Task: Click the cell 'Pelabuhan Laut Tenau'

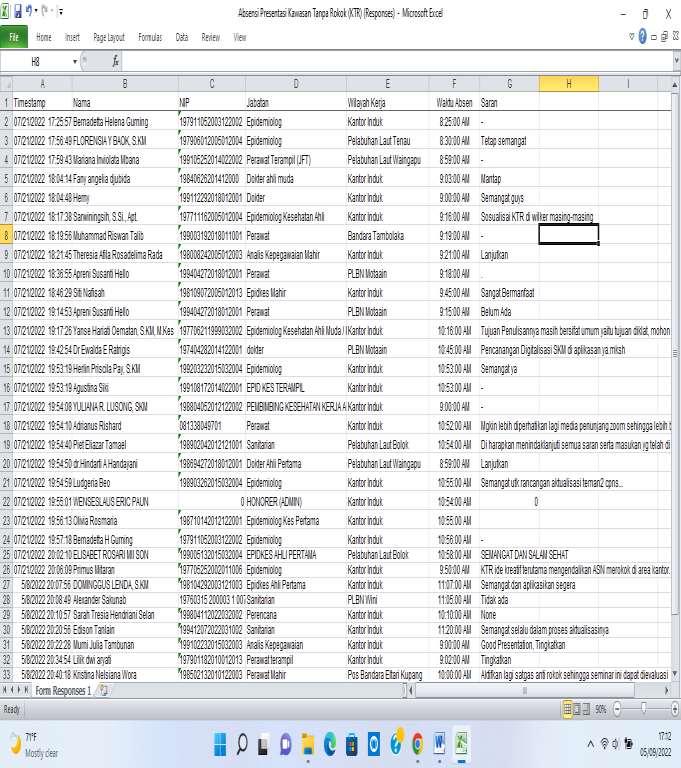Action: point(388,141)
